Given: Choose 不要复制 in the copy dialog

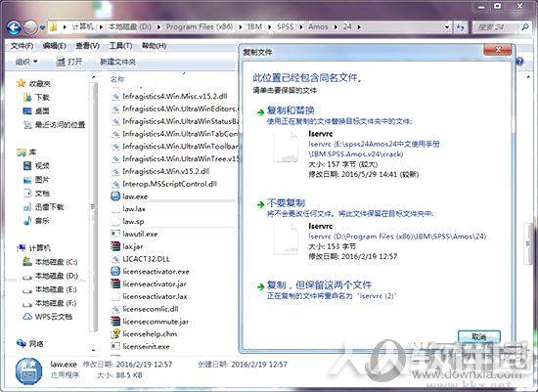Looking at the screenshot, I should pyautogui.click(x=287, y=203).
